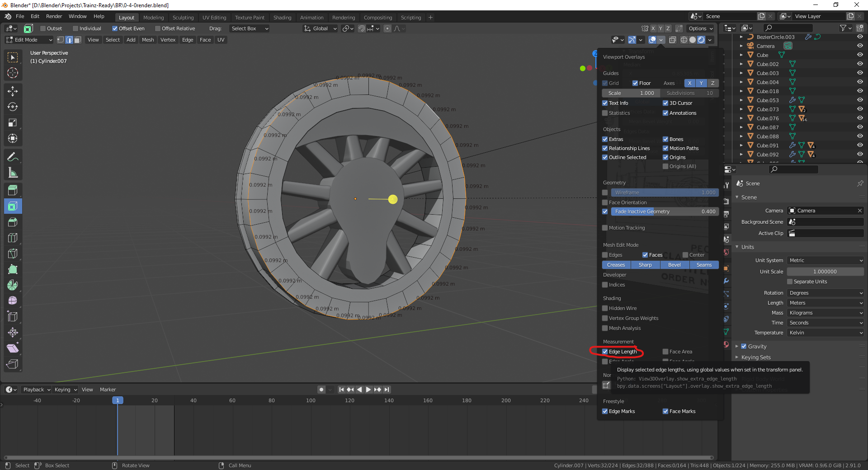Adjust the Fade Inactive Geometry slider
The height and width of the screenshot is (470, 868).
click(665, 211)
